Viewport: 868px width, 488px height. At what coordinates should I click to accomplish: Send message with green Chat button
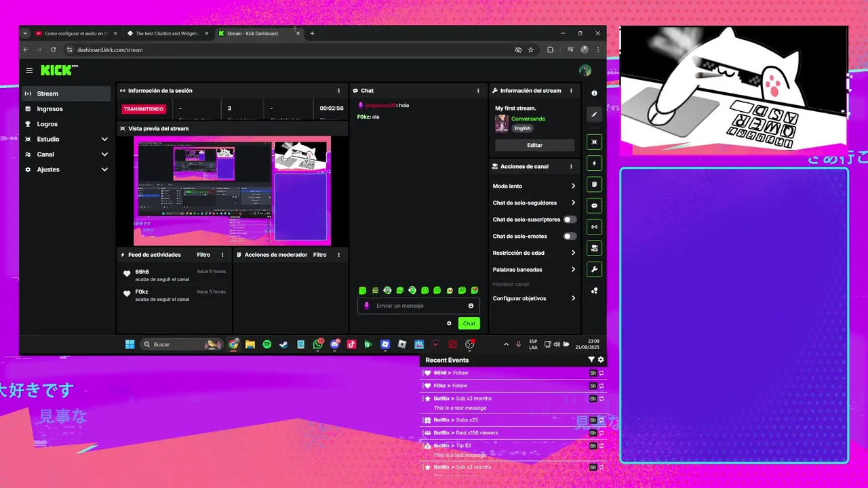pos(469,323)
